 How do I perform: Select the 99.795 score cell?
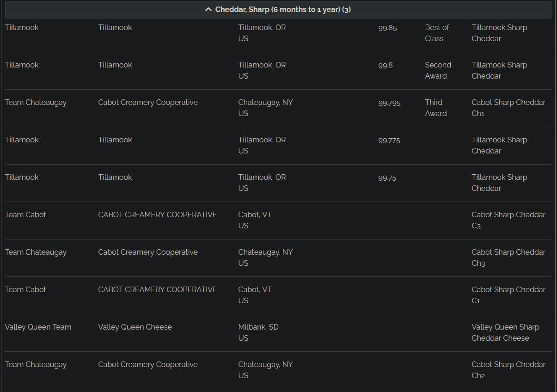[389, 103]
